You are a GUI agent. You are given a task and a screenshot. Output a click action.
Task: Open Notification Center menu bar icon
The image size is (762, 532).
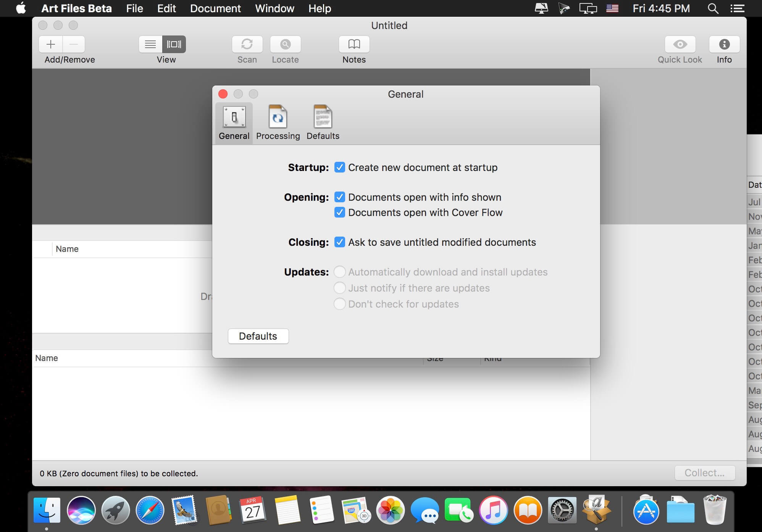[x=737, y=8]
